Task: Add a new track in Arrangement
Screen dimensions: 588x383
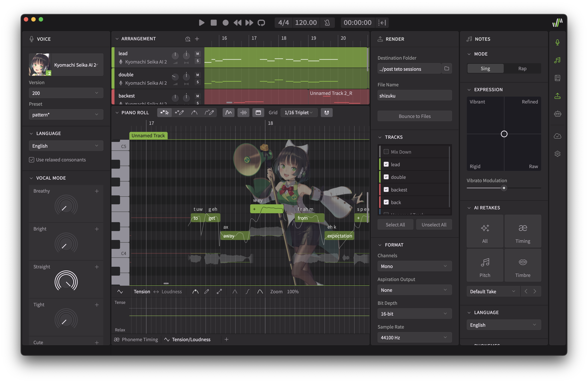Action: click(197, 39)
